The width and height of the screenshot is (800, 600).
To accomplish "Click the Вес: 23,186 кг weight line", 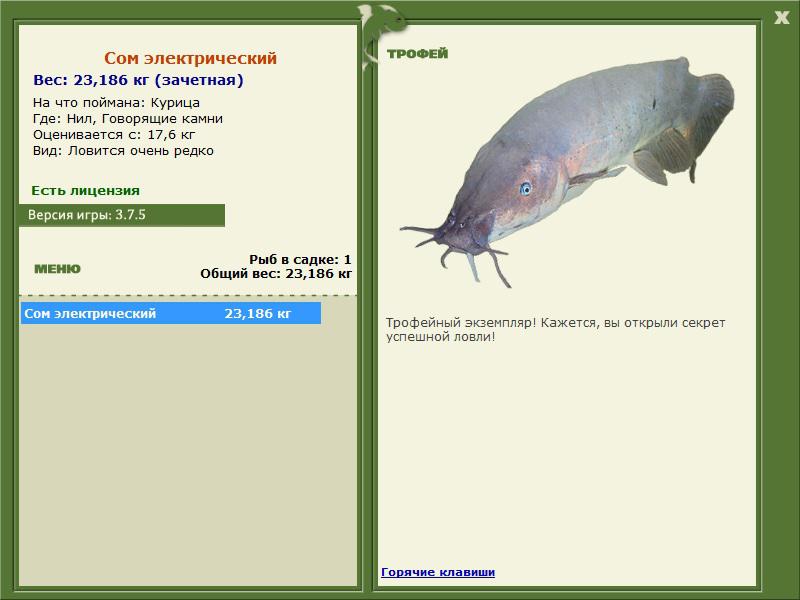I will 138,80.
